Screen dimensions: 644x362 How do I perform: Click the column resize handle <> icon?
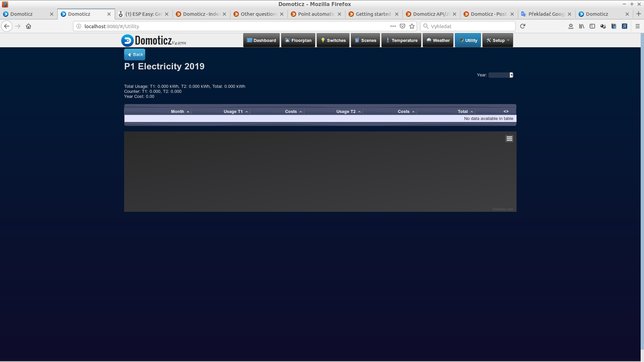point(505,111)
